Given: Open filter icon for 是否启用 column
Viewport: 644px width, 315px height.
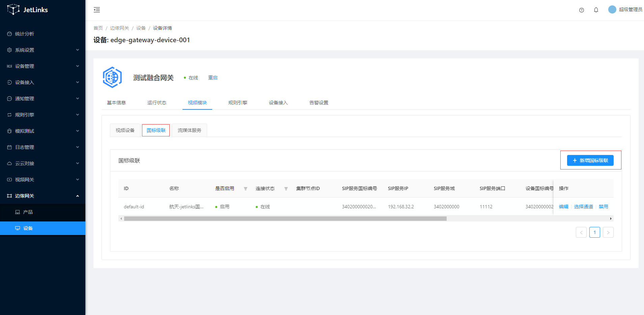Looking at the screenshot, I should click(x=246, y=189).
